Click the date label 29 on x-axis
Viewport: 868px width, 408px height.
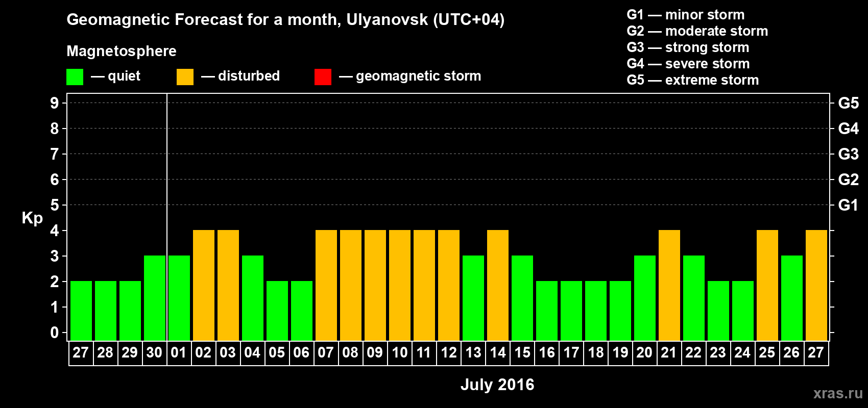130,353
